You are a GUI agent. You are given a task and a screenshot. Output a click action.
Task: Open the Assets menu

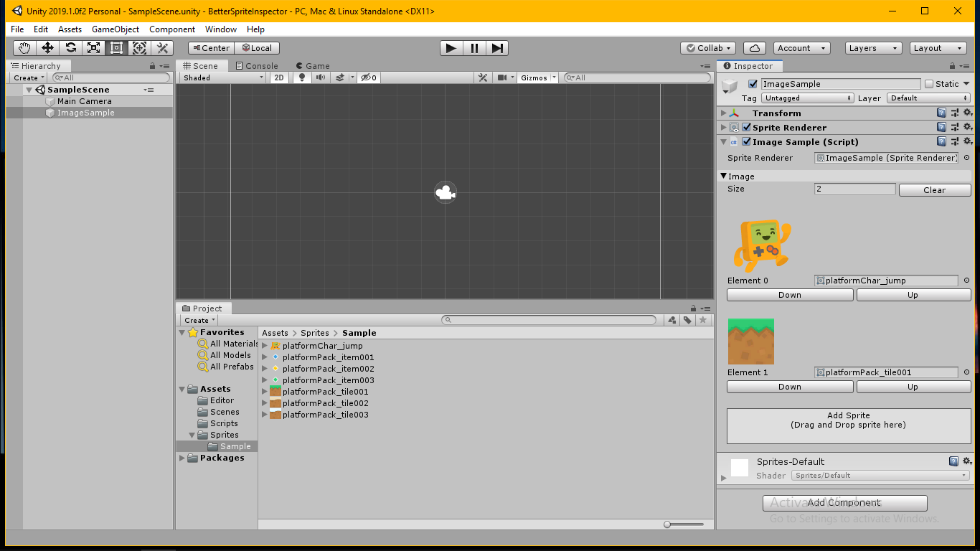pyautogui.click(x=70, y=29)
